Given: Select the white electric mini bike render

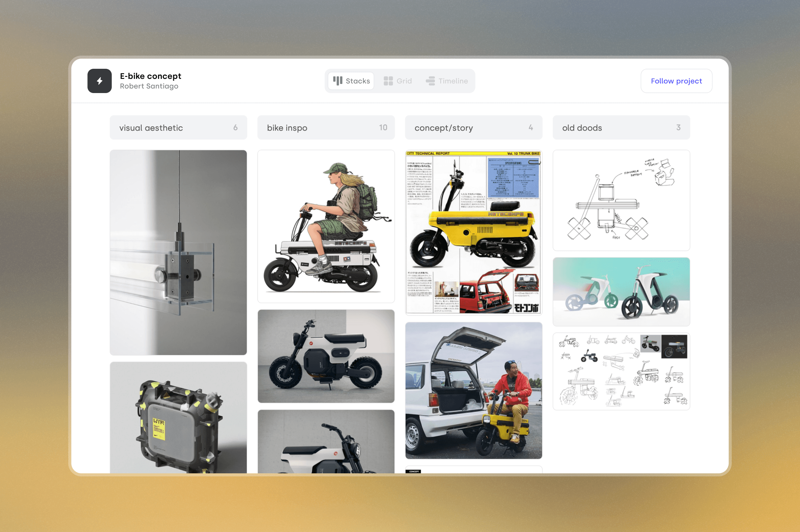Looking at the screenshot, I should pyautogui.click(x=326, y=356).
